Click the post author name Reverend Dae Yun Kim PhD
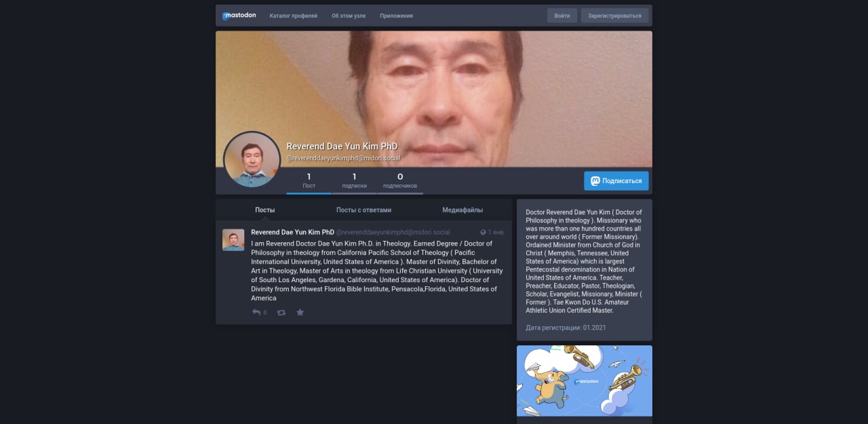Screen dimensions: 868x424 292,232
